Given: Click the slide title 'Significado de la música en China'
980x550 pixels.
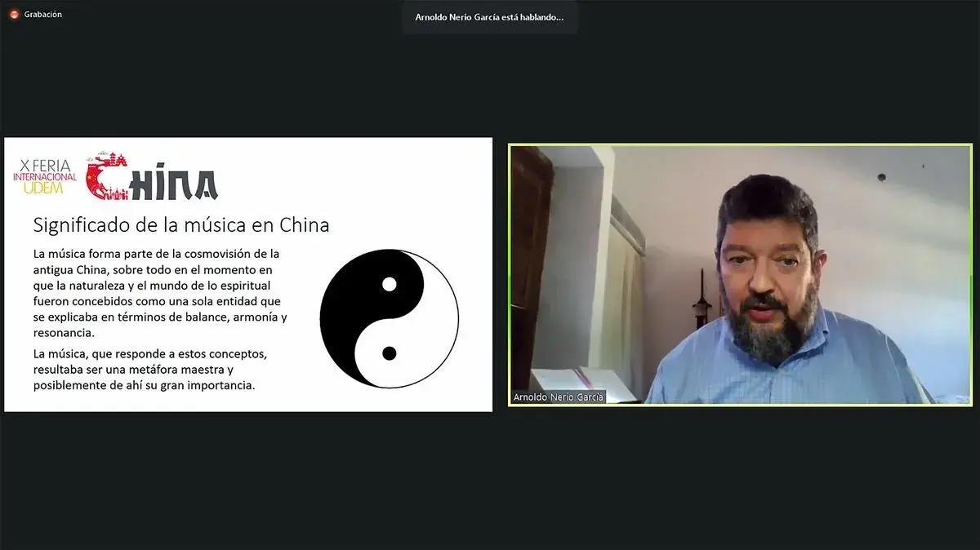Looking at the screenshot, I should coord(181,224).
